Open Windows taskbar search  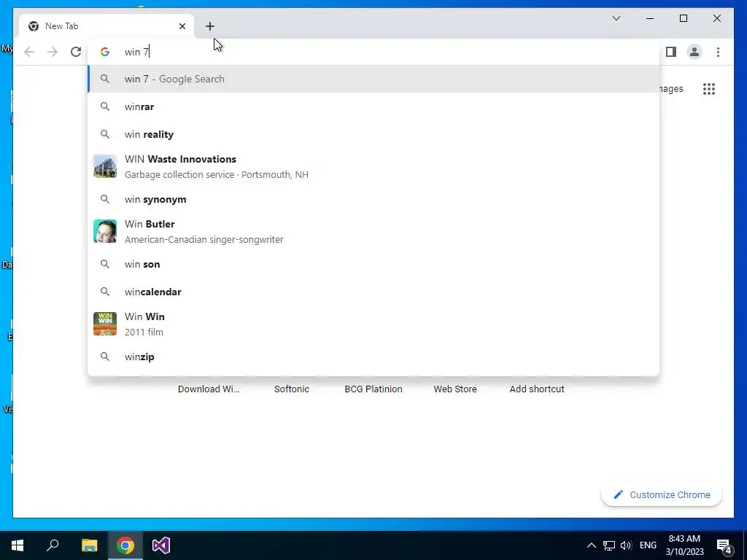click(53, 545)
